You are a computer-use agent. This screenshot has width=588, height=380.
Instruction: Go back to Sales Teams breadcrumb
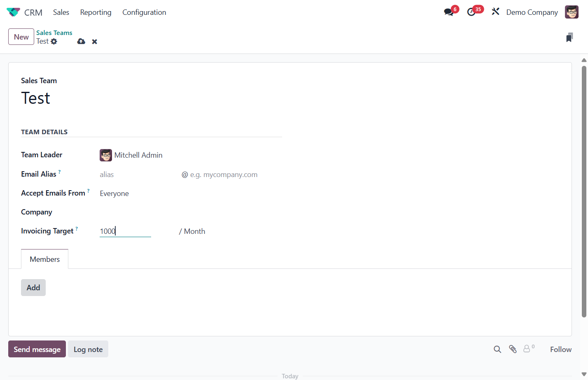(x=54, y=33)
